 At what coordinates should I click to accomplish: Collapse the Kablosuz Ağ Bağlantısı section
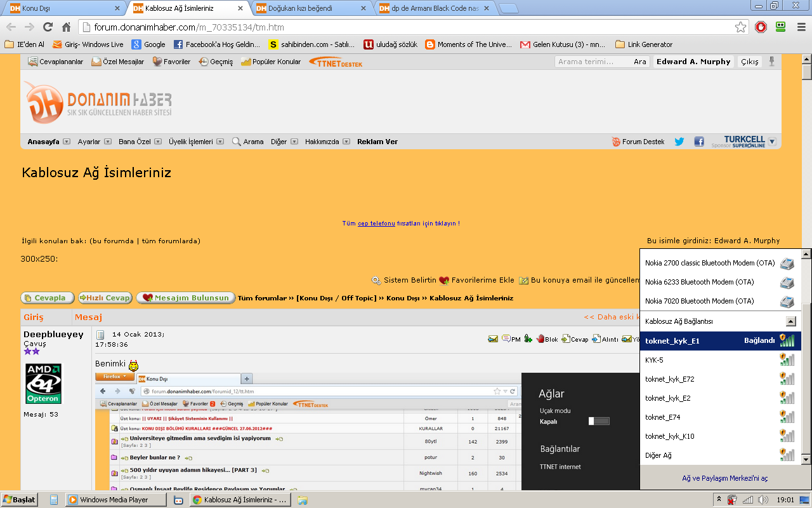[x=790, y=321]
